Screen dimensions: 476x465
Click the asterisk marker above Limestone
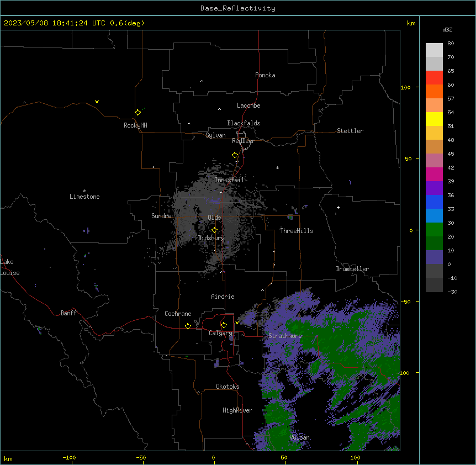[84, 191]
